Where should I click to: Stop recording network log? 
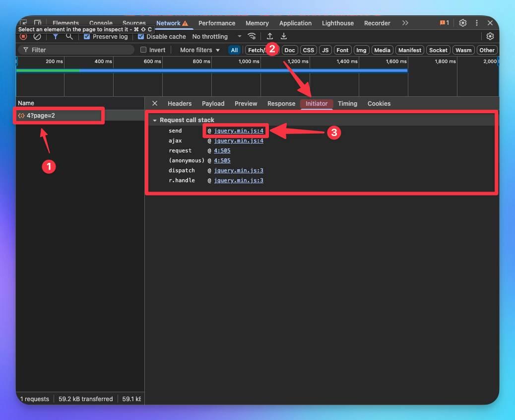point(23,36)
